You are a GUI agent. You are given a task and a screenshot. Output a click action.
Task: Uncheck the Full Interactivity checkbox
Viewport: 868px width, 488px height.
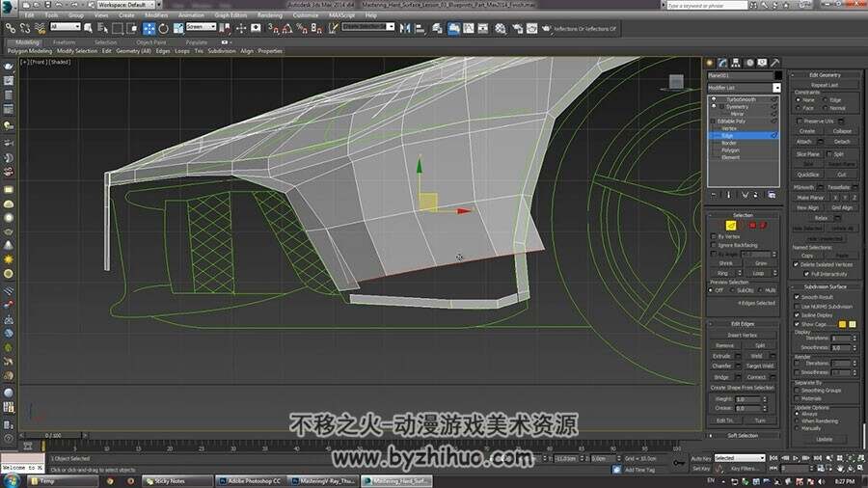[806, 273]
